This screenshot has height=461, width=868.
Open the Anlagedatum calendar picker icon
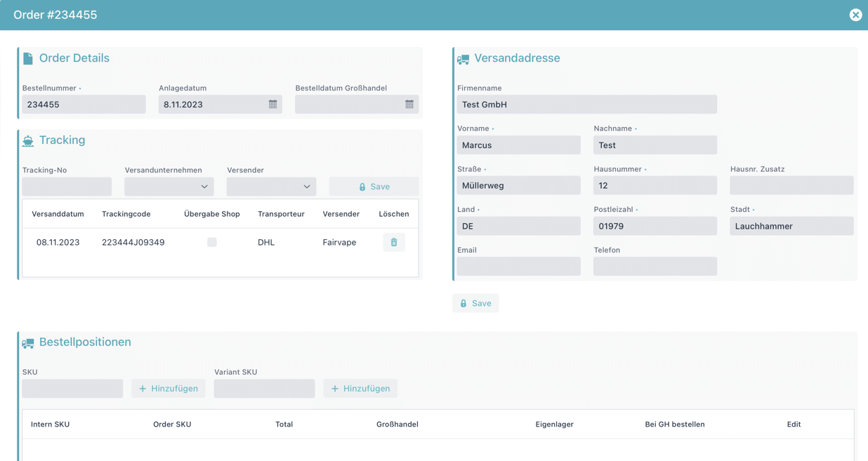272,105
